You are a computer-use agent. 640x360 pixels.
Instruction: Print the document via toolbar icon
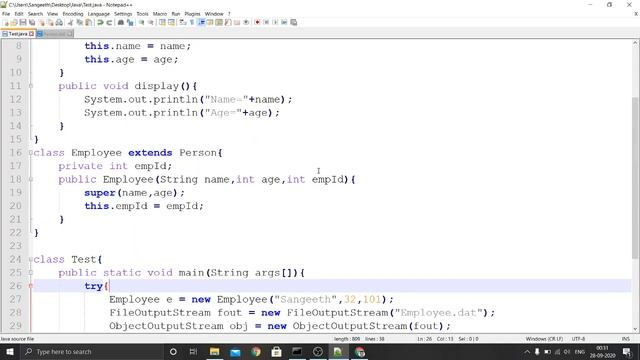tap(59, 22)
